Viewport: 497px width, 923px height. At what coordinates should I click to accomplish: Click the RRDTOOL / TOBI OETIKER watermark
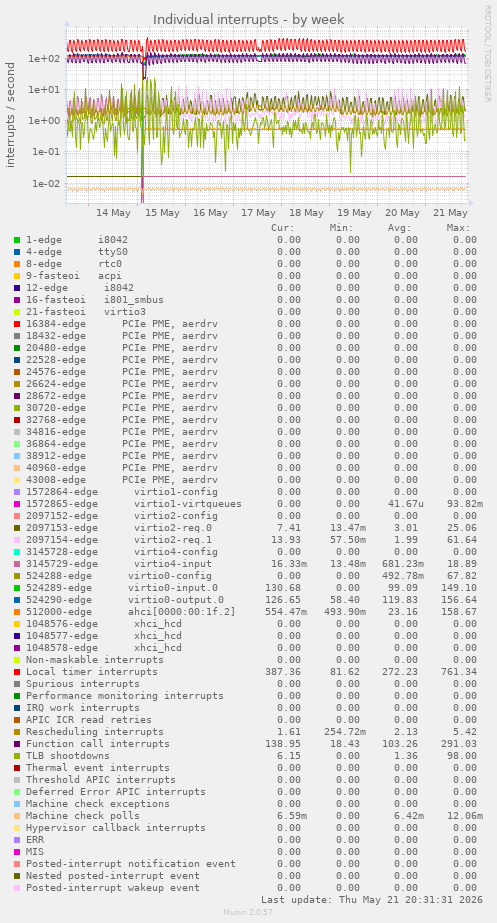pos(488,53)
